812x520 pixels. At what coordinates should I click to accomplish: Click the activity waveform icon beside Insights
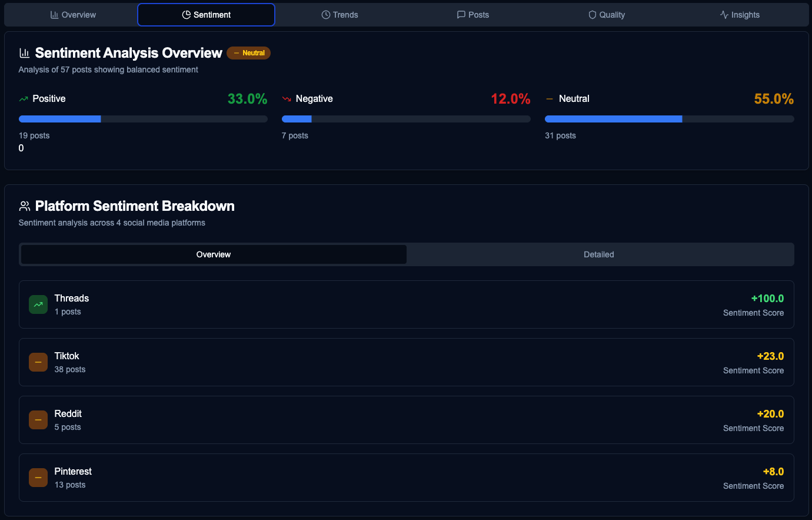[723, 14]
